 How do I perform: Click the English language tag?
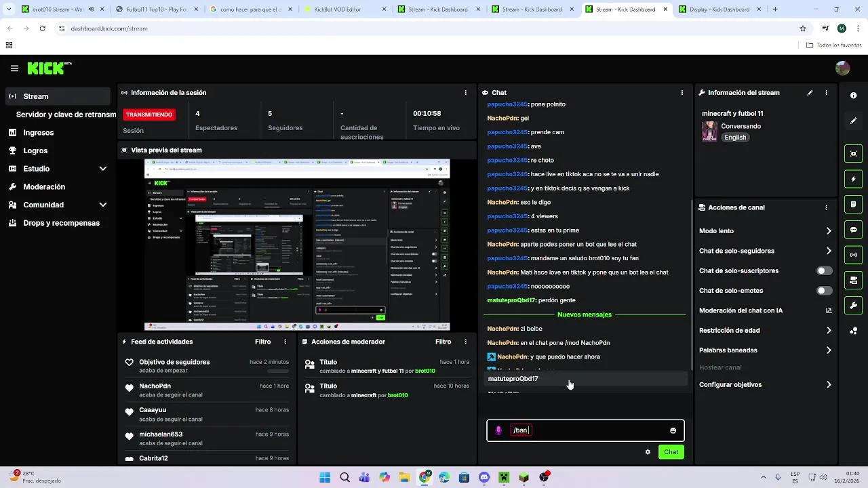[735, 137]
